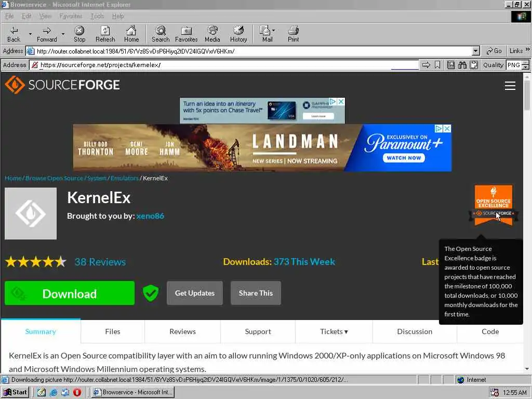Open the Edit menu
The width and height of the screenshot is (532, 399).
(x=26, y=16)
